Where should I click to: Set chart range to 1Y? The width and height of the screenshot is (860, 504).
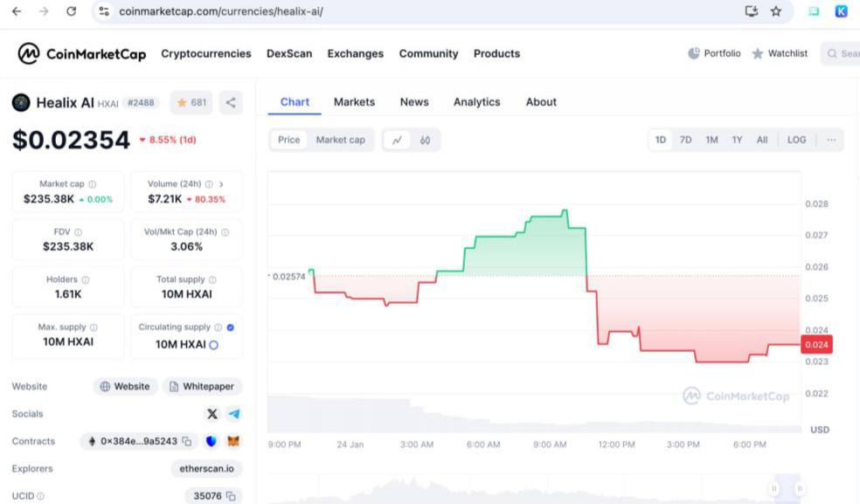[x=737, y=140]
